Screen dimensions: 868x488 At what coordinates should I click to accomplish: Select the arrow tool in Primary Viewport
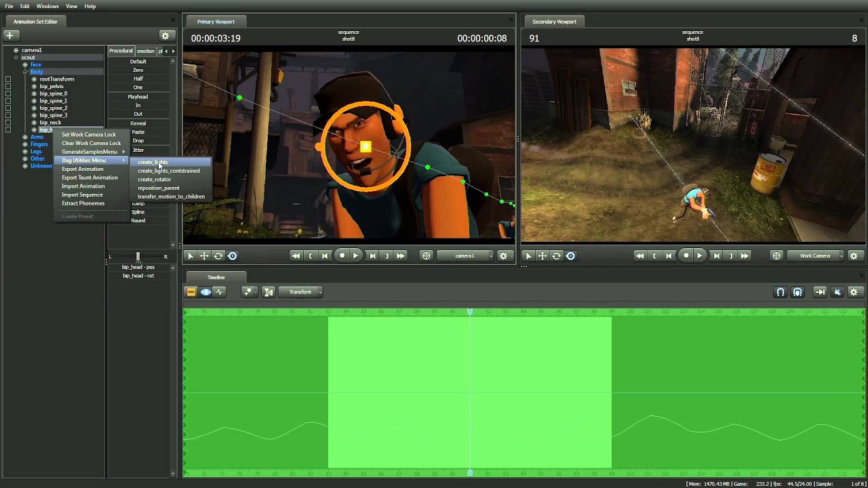[191, 256]
